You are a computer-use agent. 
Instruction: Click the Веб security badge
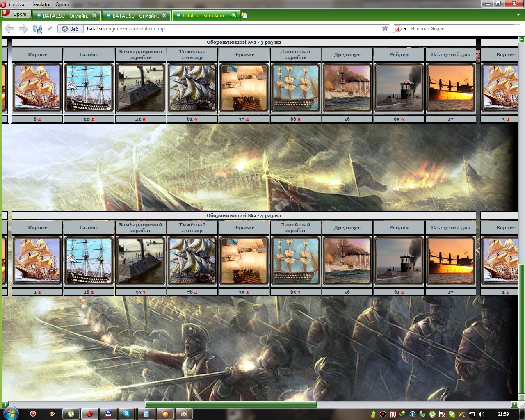[x=71, y=29]
